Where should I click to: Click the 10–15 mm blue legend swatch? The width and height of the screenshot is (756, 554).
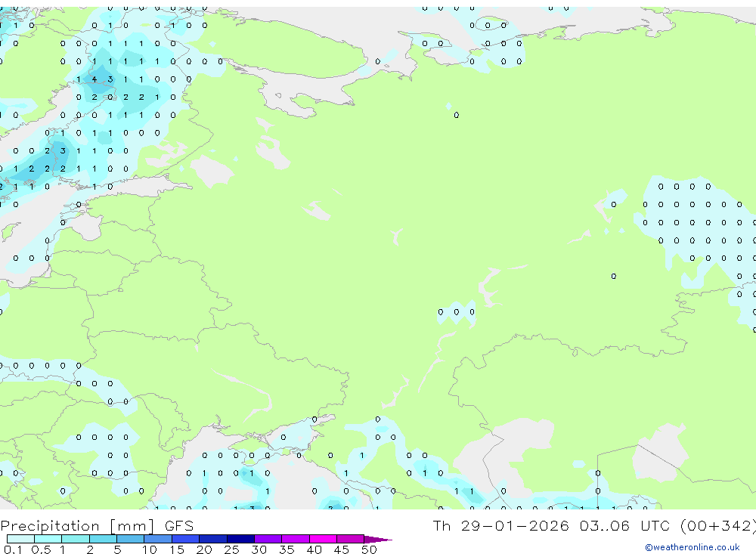tap(158, 539)
